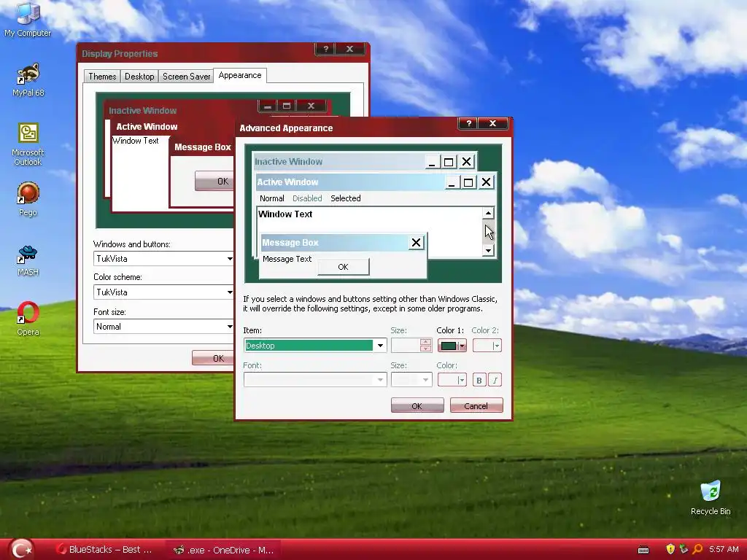Viewport: 747px width, 560px height.
Task: Click the on-screen keyboard tray icon
Action: [x=643, y=550]
